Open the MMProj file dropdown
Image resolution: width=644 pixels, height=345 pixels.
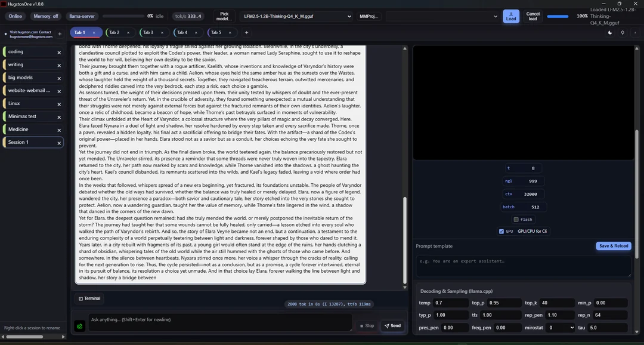(x=442, y=17)
